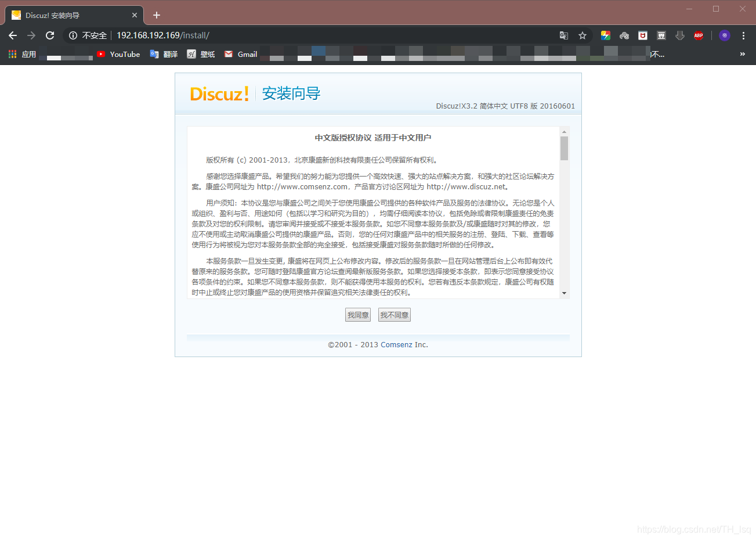Image resolution: width=756 pixels, height=540 pixels.
Task: Open the colorful extension icon next to star
Action: pos(605,35)
